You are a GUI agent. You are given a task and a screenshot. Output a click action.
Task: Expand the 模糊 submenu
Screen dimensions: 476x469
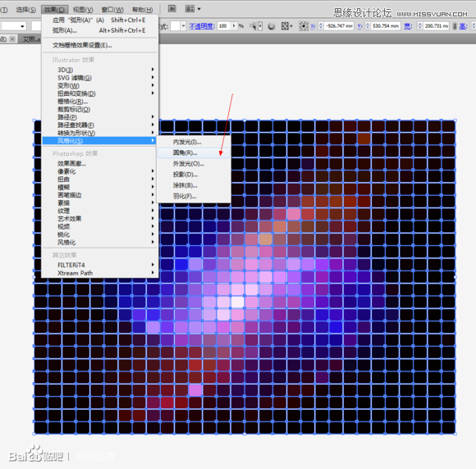[x=100, y=187]
